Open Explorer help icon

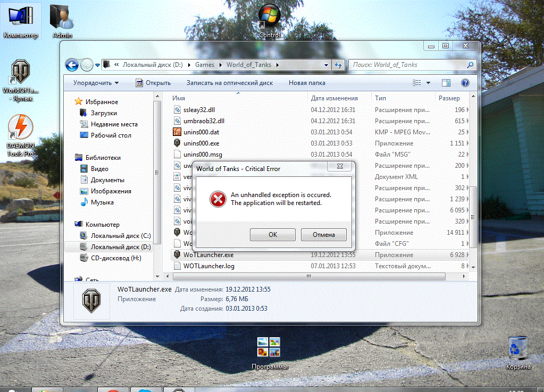465,83
